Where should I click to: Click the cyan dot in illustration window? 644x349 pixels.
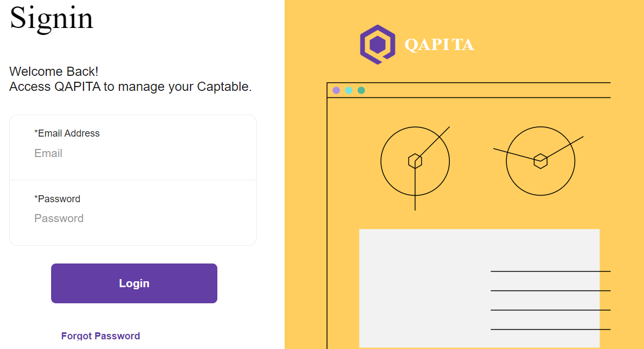pyautogui.click(x=349, y=90)
